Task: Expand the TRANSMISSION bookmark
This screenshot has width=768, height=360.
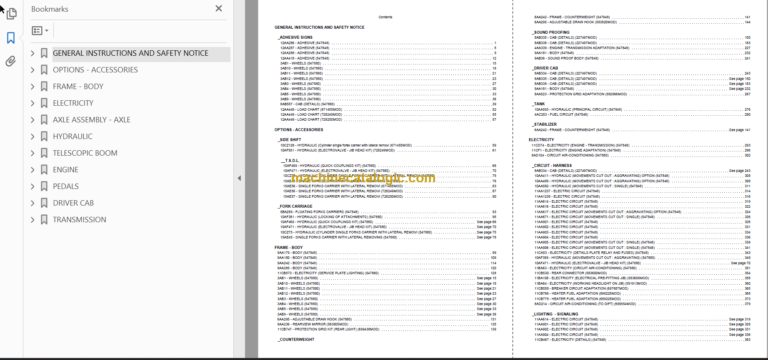Action: point(33,220)
